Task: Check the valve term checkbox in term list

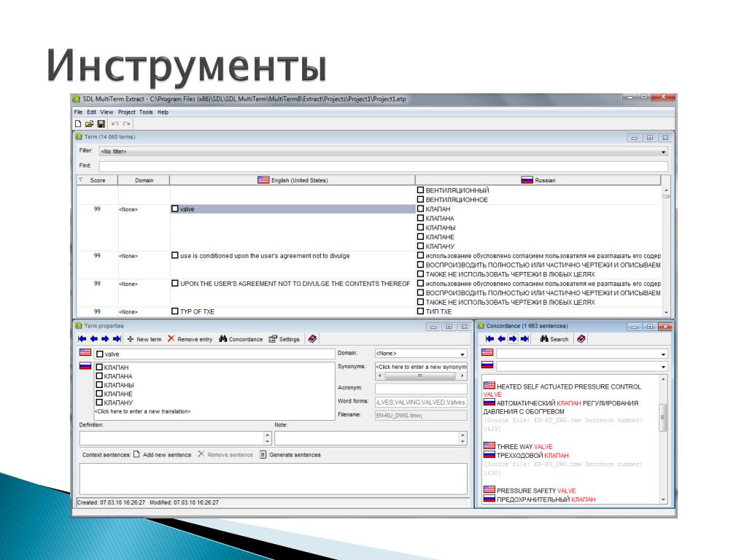Action: 175,209
